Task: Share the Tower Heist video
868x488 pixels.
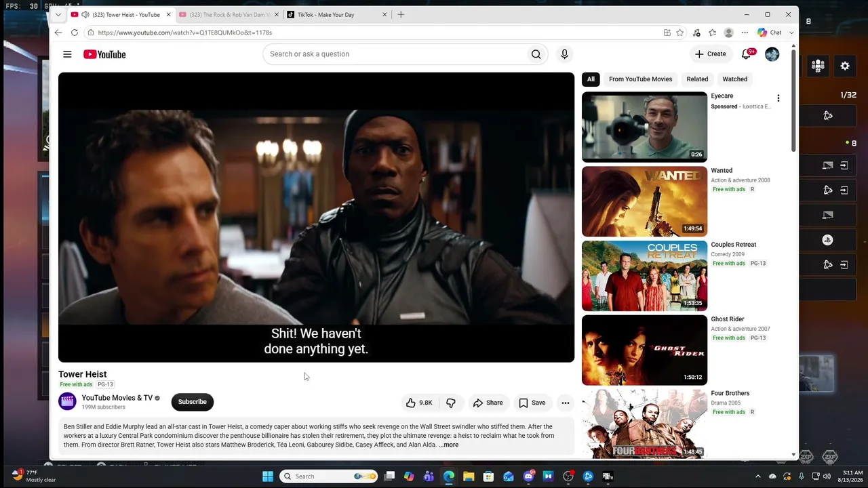Action: pyautogui.click(x=488, y=403)
